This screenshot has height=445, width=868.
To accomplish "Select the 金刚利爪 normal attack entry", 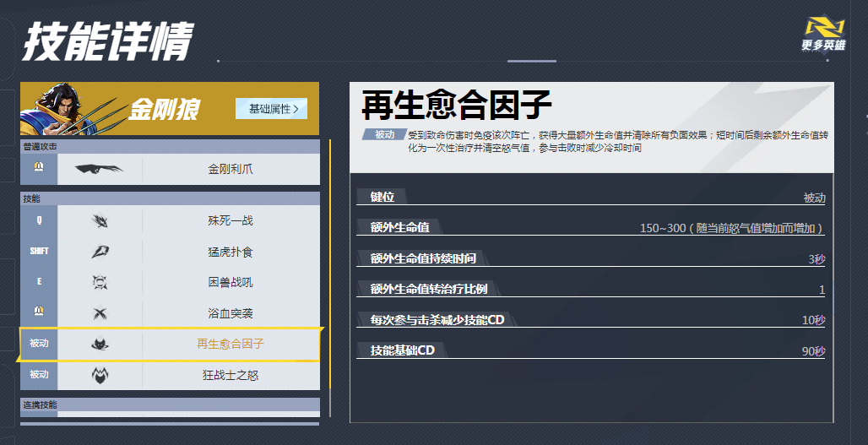I will [231, 169].
